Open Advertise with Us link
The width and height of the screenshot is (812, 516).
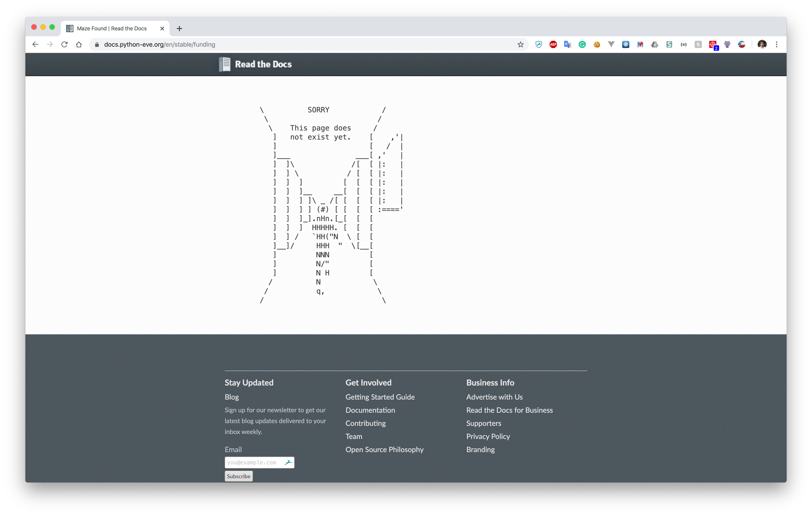pos(494,397)
